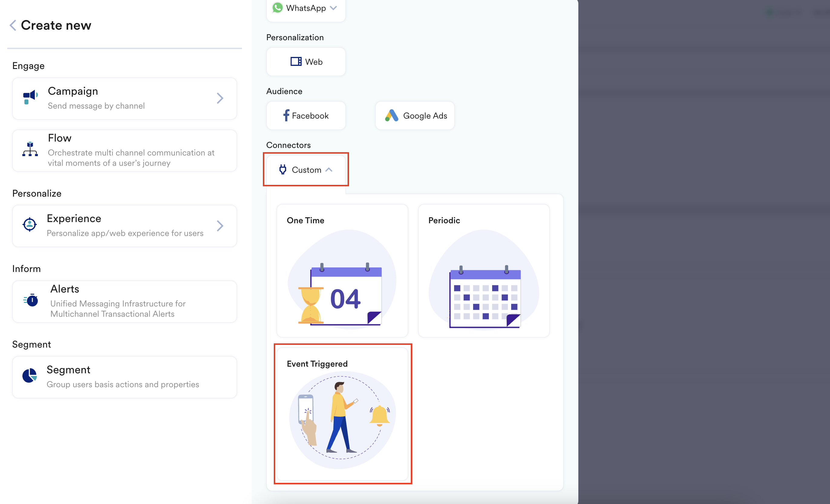Click the Flow hierarchy icon

pyautogui.click(x=30, y=149)
